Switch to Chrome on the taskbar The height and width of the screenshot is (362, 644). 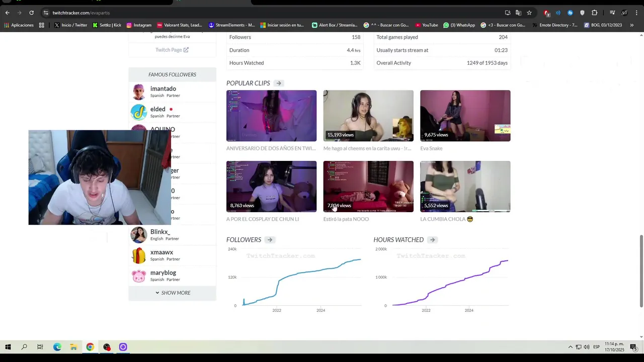pos(90,347)
